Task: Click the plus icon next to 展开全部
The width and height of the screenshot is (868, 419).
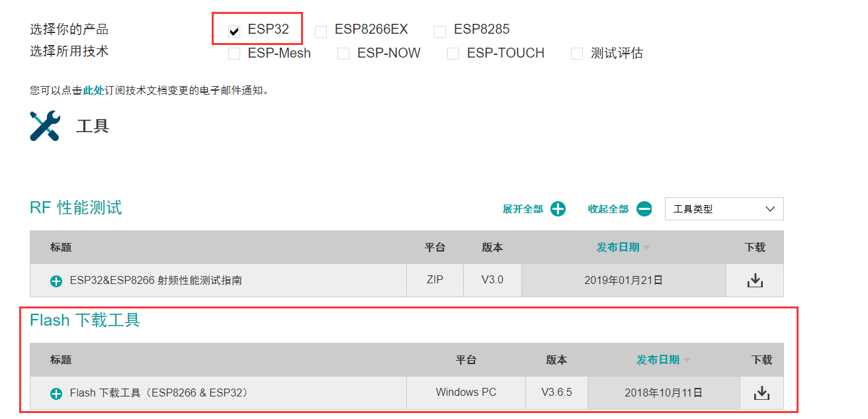Action: click(558, 209)
